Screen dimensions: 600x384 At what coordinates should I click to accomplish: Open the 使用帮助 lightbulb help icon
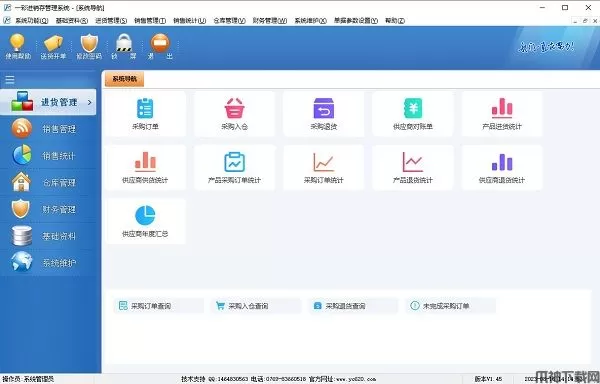pyautogui.click(x=18, y=46)
